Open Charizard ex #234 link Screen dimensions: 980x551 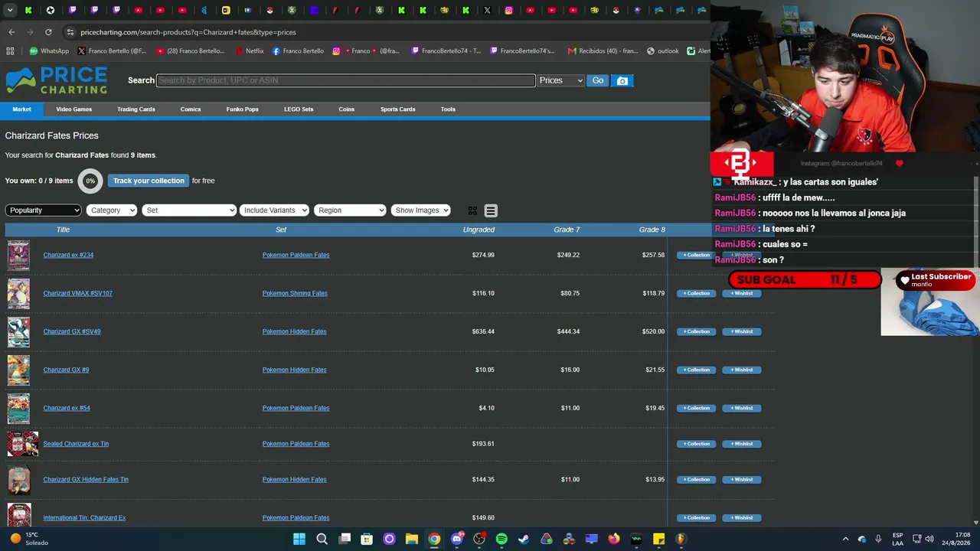(x=68, y=255)
